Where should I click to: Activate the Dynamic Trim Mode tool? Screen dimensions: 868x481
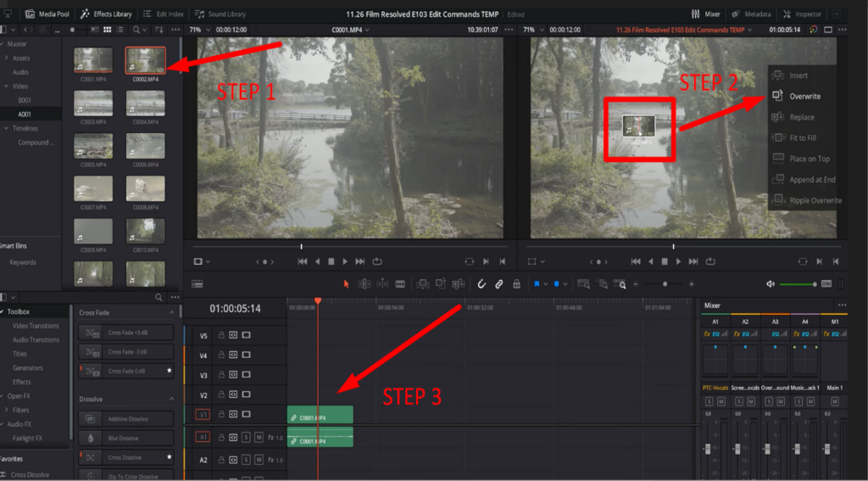pos(382,283)
